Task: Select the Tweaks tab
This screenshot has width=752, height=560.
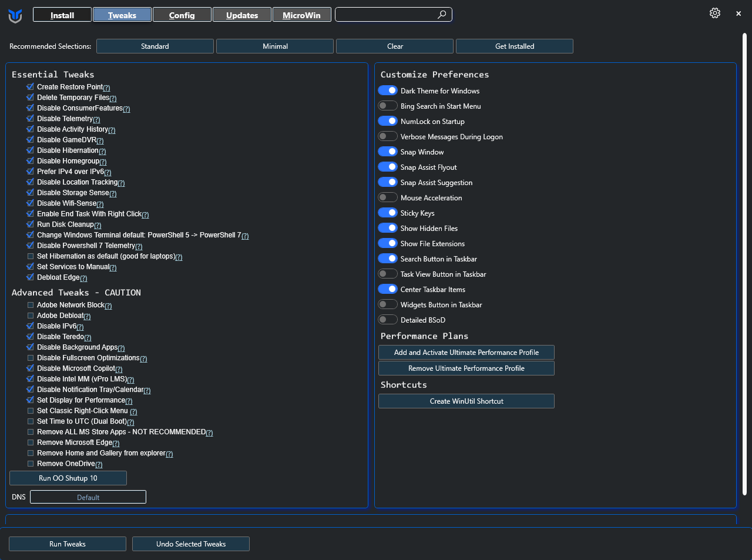Action: coord(122,15)
